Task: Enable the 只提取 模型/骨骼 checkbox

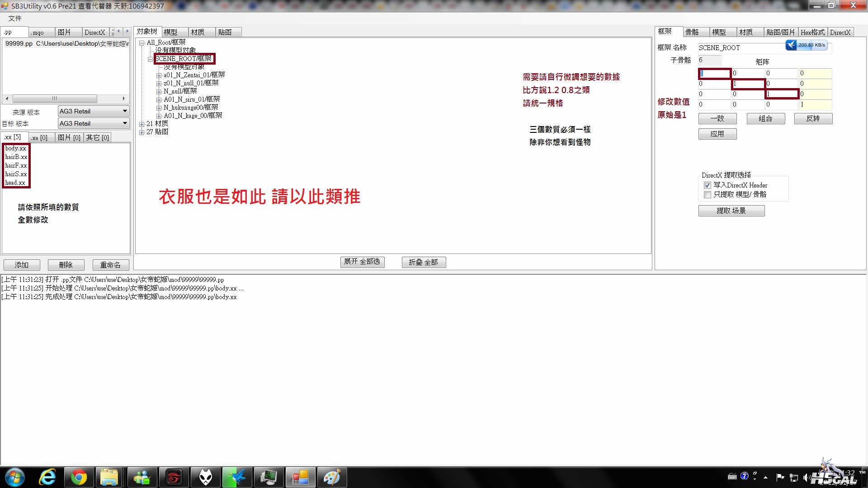Action: coord(708,195)
